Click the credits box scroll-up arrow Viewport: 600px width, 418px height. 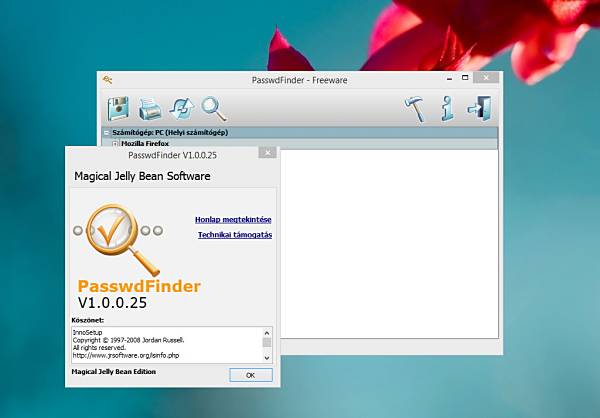[x=267, y=333]
